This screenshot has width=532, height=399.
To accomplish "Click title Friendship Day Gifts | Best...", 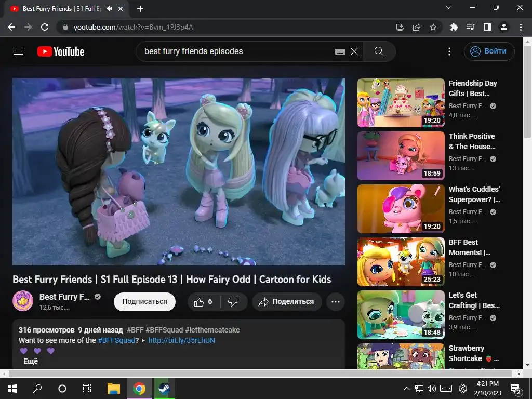I will coord(473,88).
